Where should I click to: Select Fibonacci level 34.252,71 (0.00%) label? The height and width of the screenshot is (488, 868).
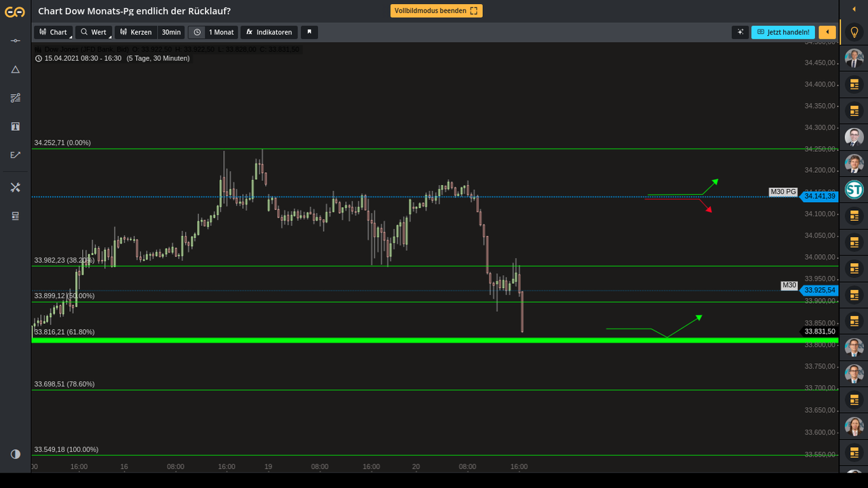click(x=62, y=143)
